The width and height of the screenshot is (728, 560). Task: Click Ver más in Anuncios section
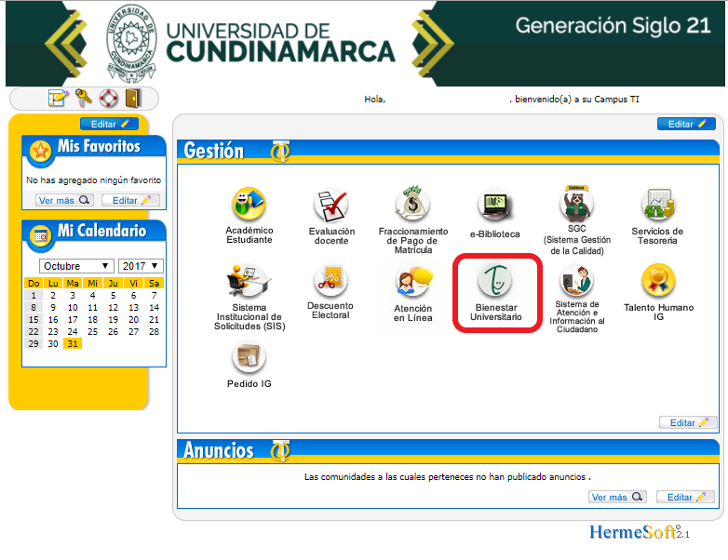[617, 497]
